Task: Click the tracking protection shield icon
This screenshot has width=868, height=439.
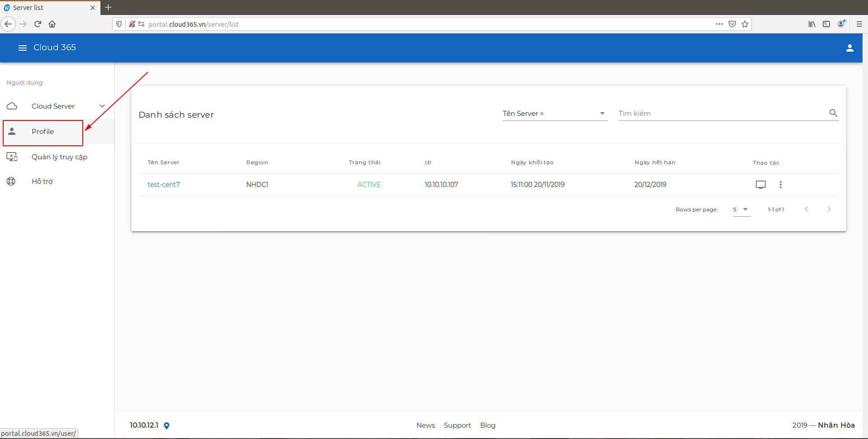Action: tap(119, 24)
